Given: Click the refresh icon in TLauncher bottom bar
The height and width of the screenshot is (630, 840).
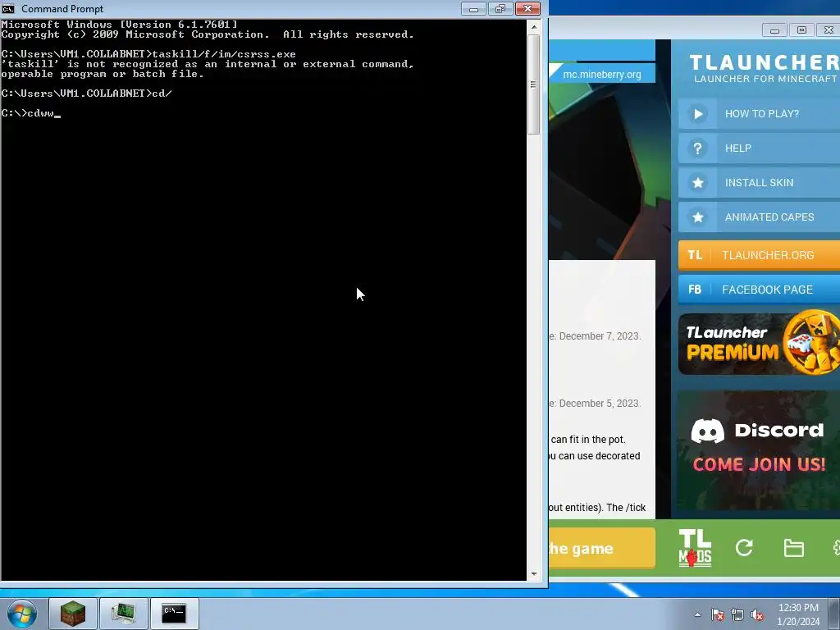Looking at the screenshot, I should (744, 547).
